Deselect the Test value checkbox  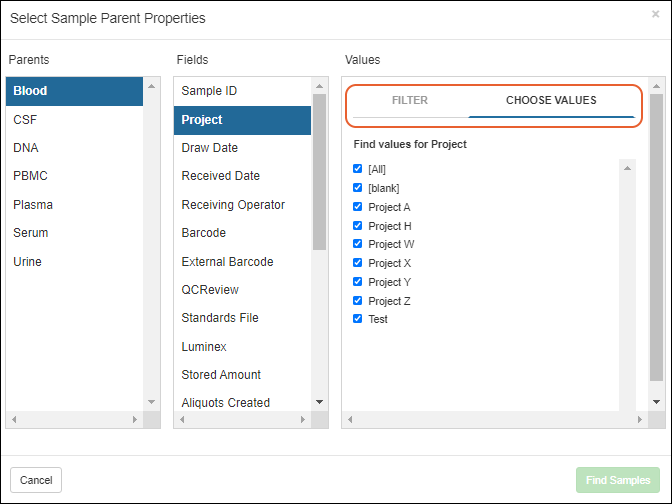358,319
